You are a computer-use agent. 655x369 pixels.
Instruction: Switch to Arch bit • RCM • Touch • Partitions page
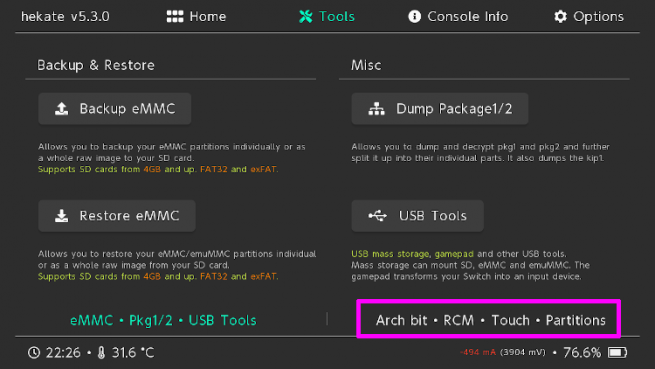click(490, 320)
